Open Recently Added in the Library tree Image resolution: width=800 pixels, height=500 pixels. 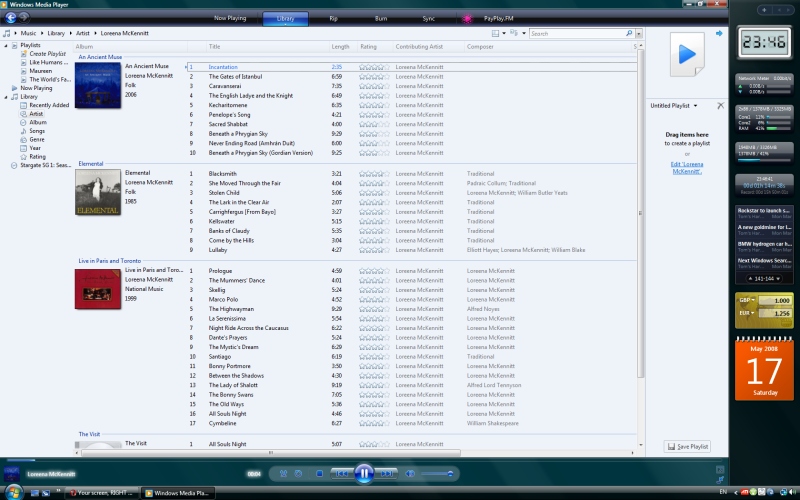click(x=49, y=105)
